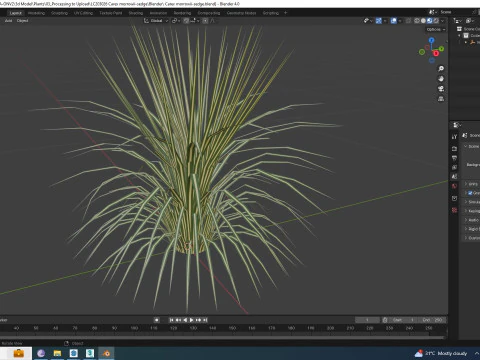The width and height of the screenshot is (480, 360).
Task: Click the red X axis gizmo handle
Action: tap(436, 53)
